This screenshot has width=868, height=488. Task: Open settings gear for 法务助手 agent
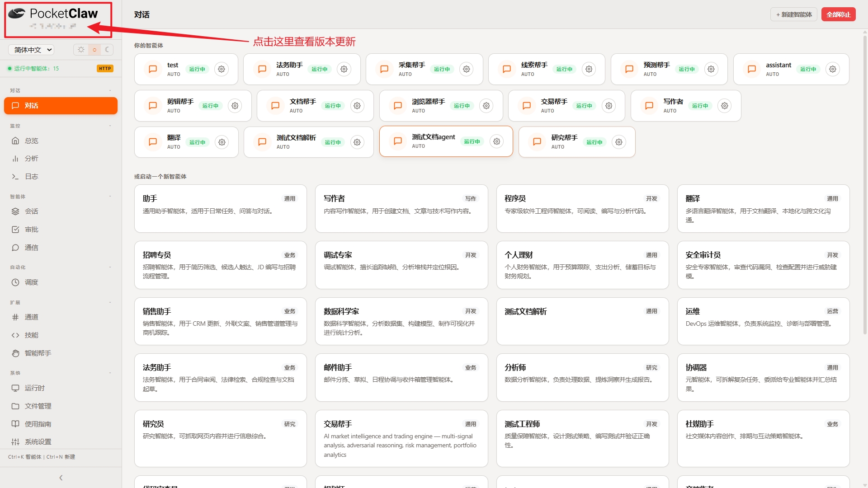[x=344, y=69]
